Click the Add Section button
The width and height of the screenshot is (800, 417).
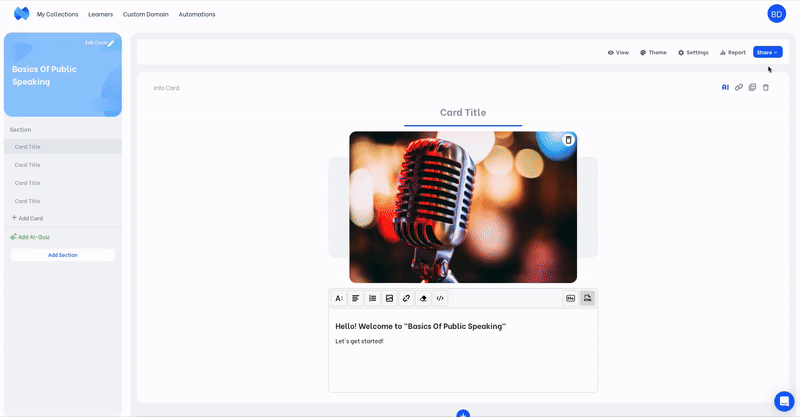(x=62, y=255)
